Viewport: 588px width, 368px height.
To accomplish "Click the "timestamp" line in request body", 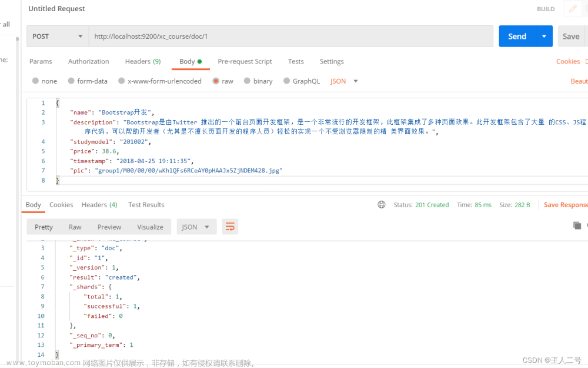I will [132, 161].
